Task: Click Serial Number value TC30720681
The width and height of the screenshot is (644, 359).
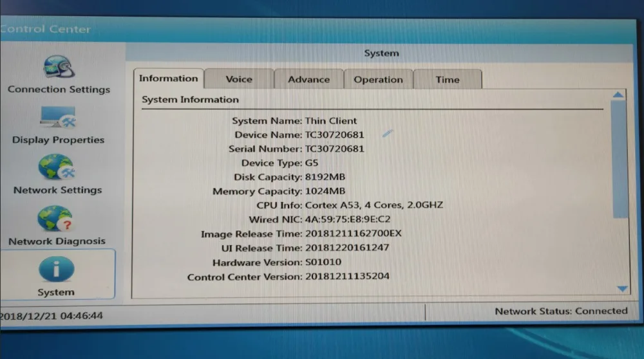Action: (334, 149)
